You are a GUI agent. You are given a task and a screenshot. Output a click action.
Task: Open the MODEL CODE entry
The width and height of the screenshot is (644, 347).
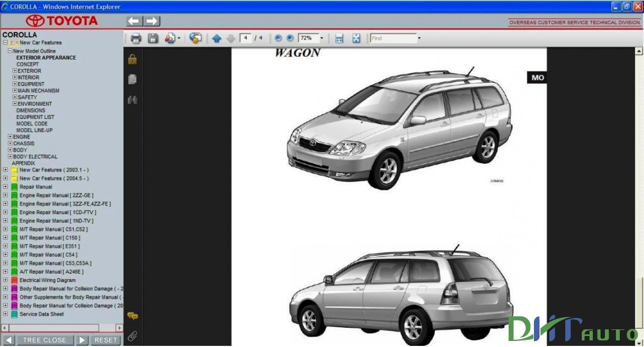tap(32, 124)
